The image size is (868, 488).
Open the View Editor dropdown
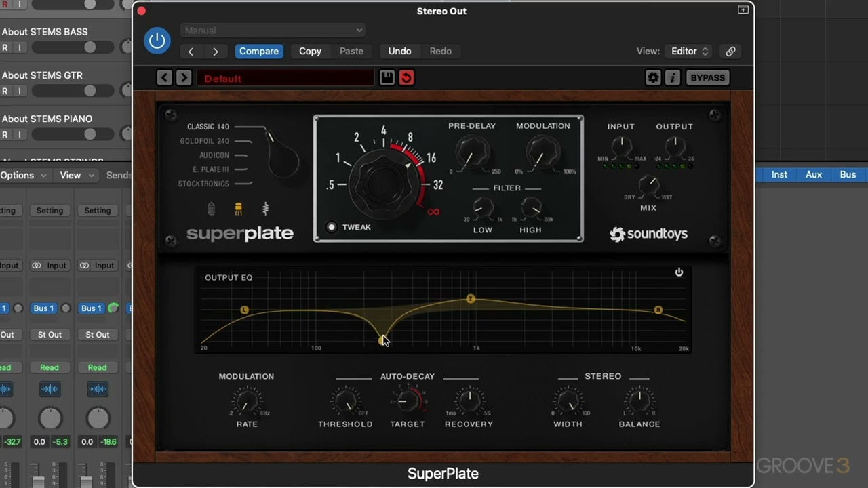pyautogui.click(x=689, y=52)
